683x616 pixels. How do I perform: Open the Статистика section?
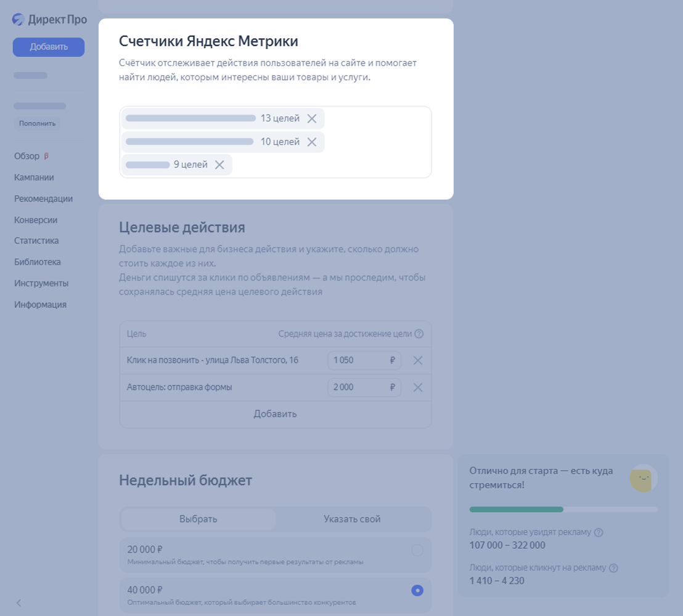(x=36, y=241)
